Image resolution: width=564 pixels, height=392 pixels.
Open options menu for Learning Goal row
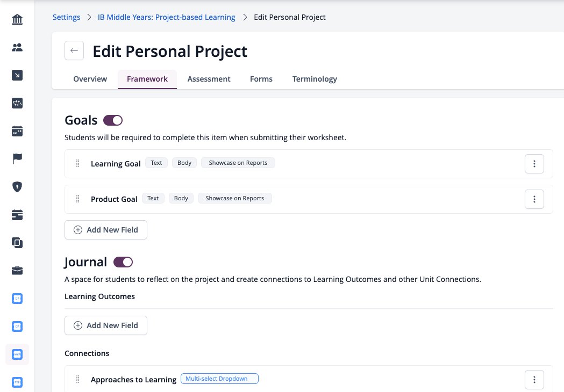[x=534, y=164]
